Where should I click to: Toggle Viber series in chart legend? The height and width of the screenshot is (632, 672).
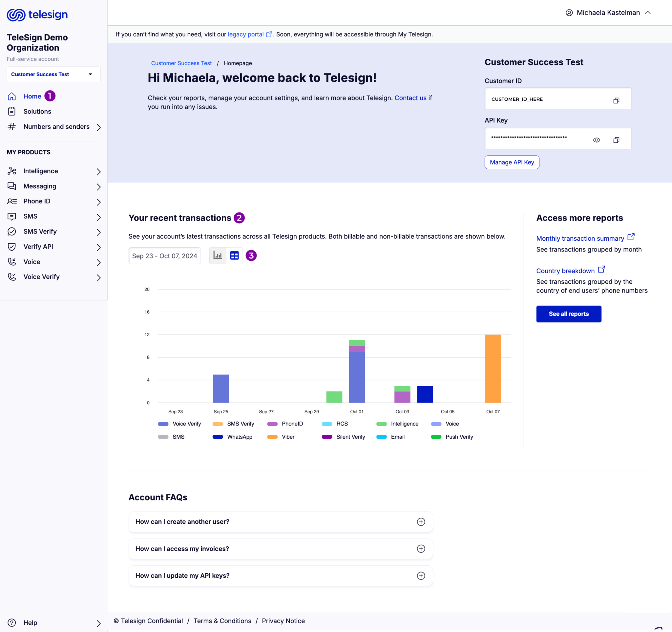coord(288,437)
